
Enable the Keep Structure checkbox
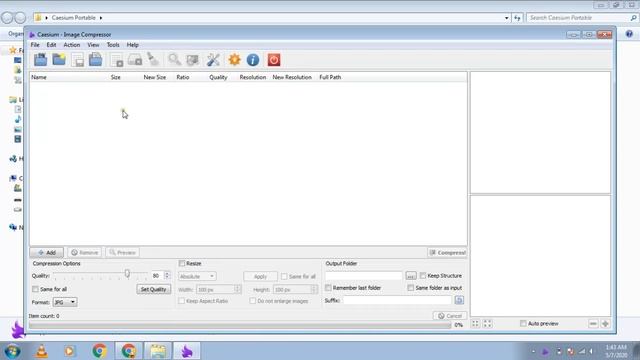(x=423, y=276)
